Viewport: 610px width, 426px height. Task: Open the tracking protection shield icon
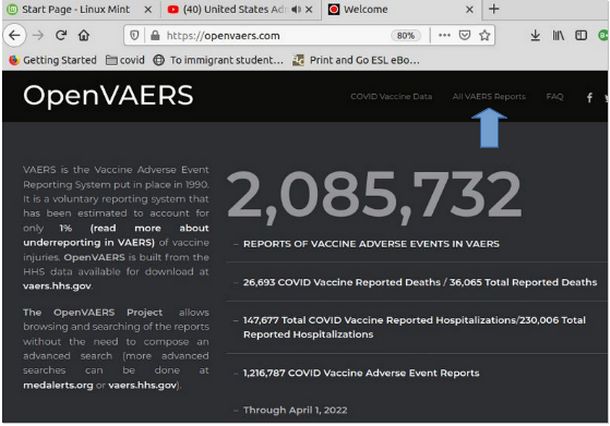(134, 36)
